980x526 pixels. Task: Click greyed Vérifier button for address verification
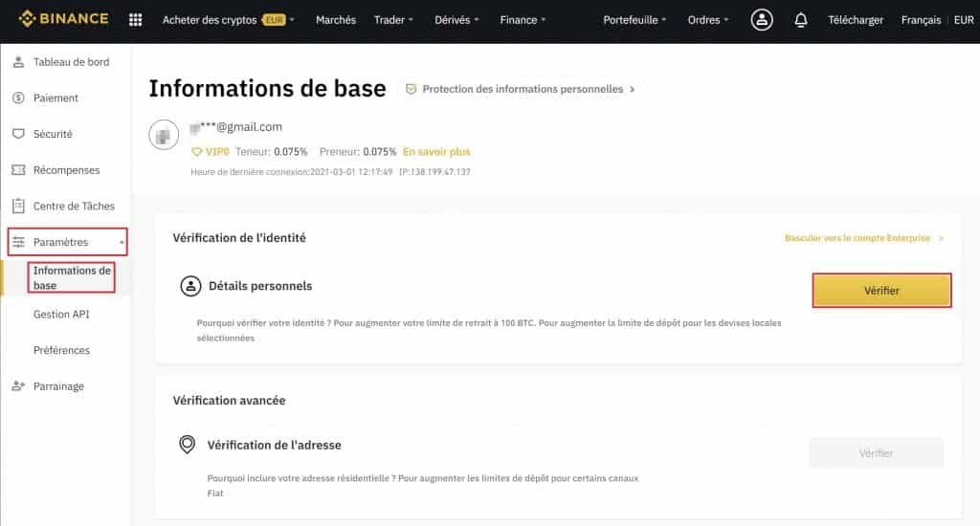tap(876, 453)
